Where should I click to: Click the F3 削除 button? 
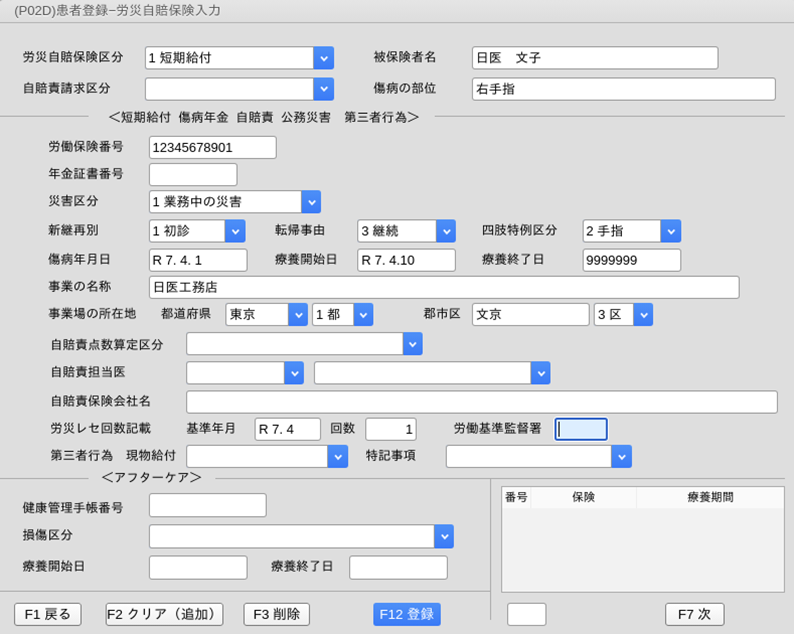276,614
